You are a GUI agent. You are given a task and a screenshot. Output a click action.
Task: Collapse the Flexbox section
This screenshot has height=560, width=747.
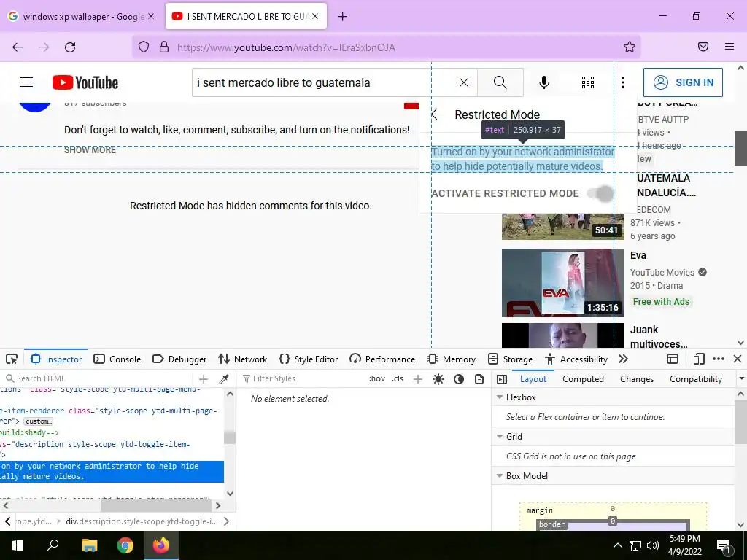500,397
